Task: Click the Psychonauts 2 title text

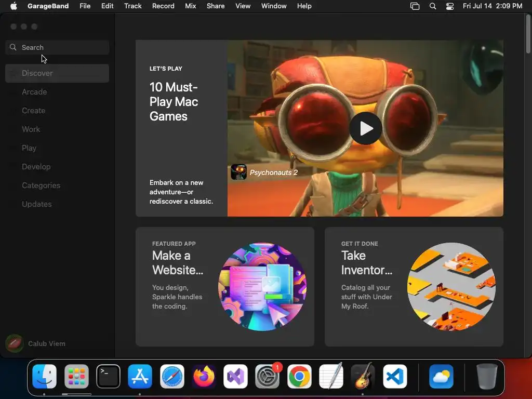Action: click(273, 172)
